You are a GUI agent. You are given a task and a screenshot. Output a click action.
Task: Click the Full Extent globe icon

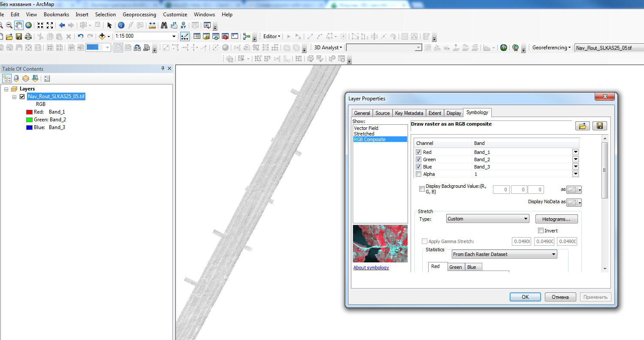(x=28, y=25)
